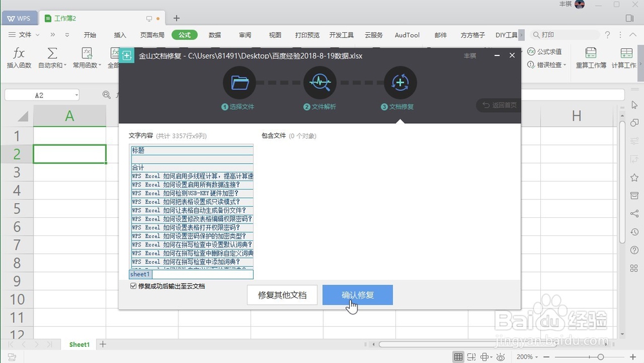Image resolution: width=644 pixels, height=363 pixels.
Task: Click the presentation monitor icon on 工作簿2 tab
Action: (x=149, y=19)
